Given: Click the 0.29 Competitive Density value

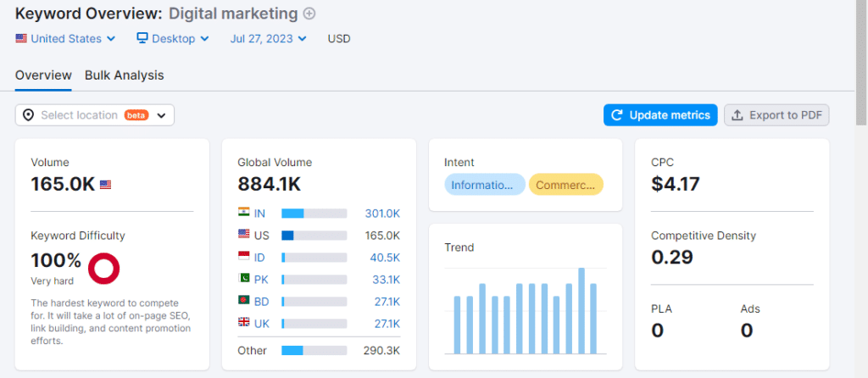Looking at the screenshot, I should click(x=672, y=258).
